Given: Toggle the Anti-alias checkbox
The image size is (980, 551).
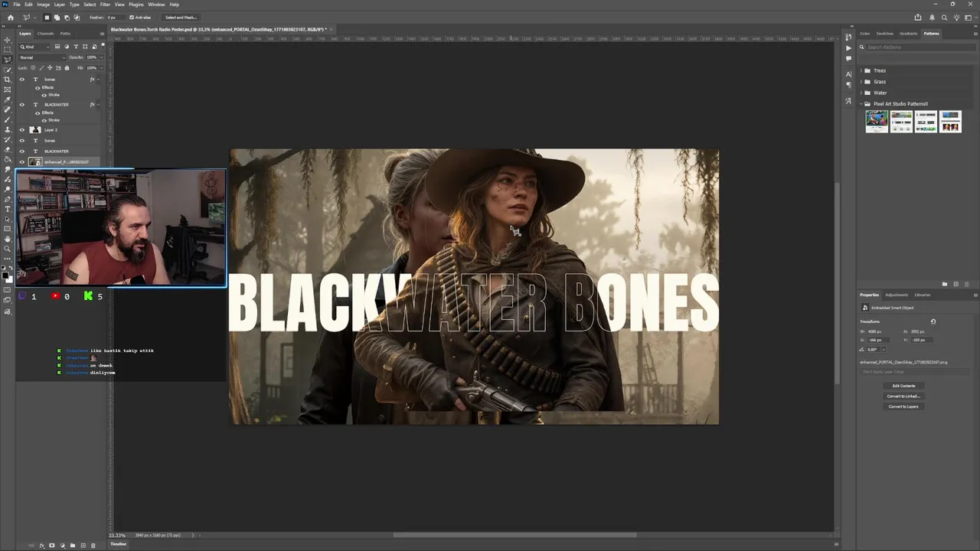Looking at the screenshot, I should 131,17.
